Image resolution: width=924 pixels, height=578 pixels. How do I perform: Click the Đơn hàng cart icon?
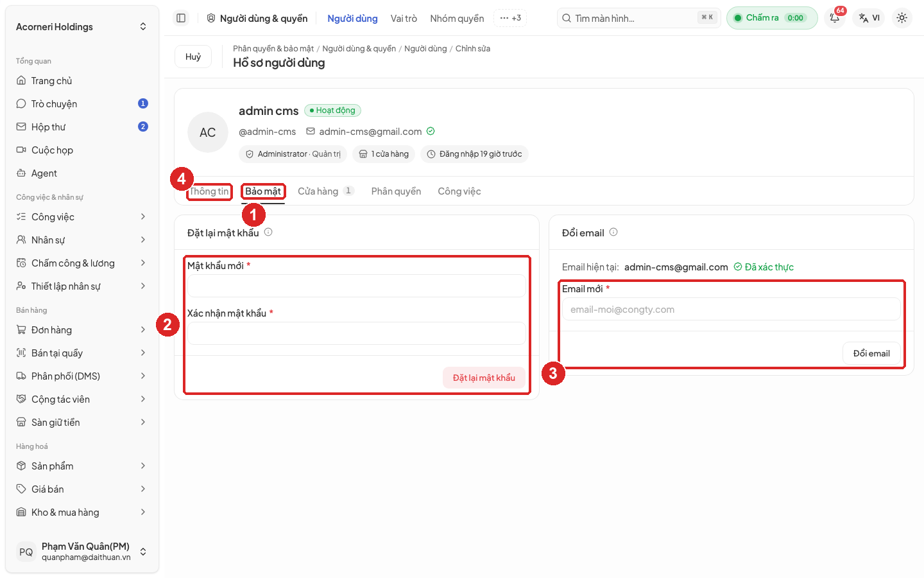click(x=21, y=330)
